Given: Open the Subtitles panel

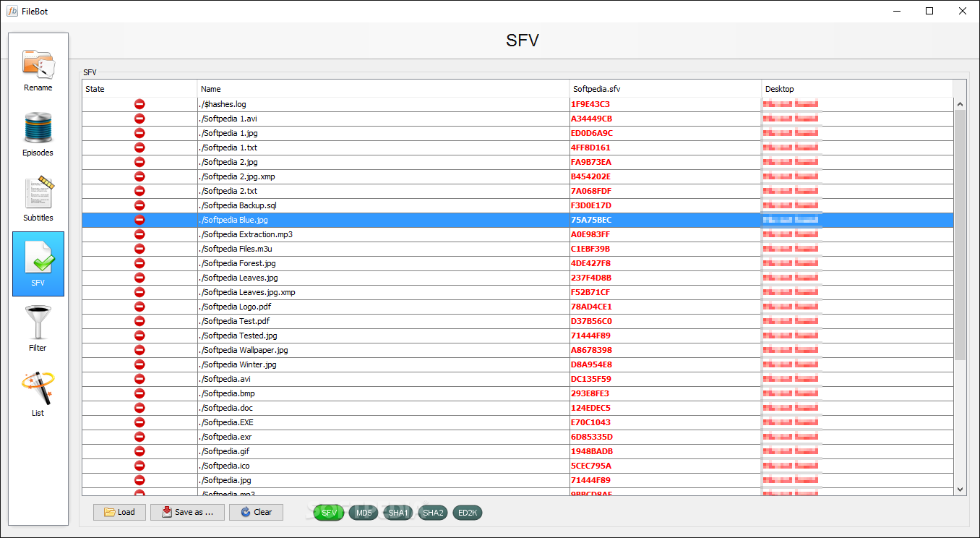Looking at the screenshot, I should [38, 199].
